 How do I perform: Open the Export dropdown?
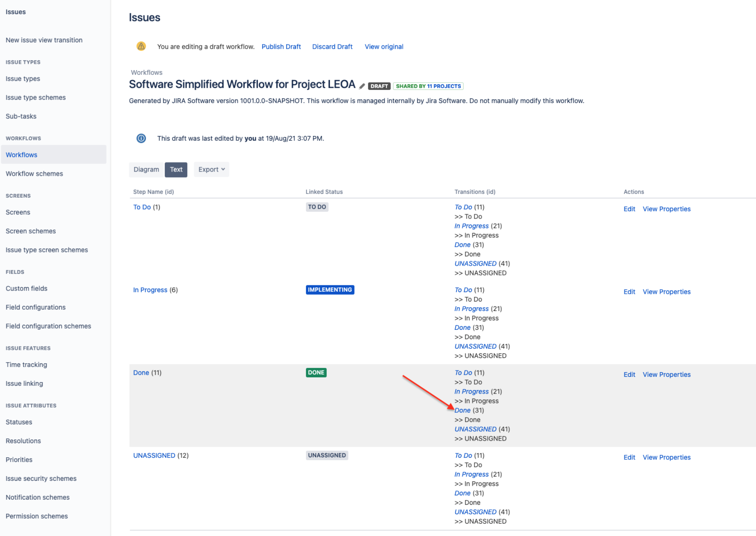pyautogui.click(x=211, y=169)
